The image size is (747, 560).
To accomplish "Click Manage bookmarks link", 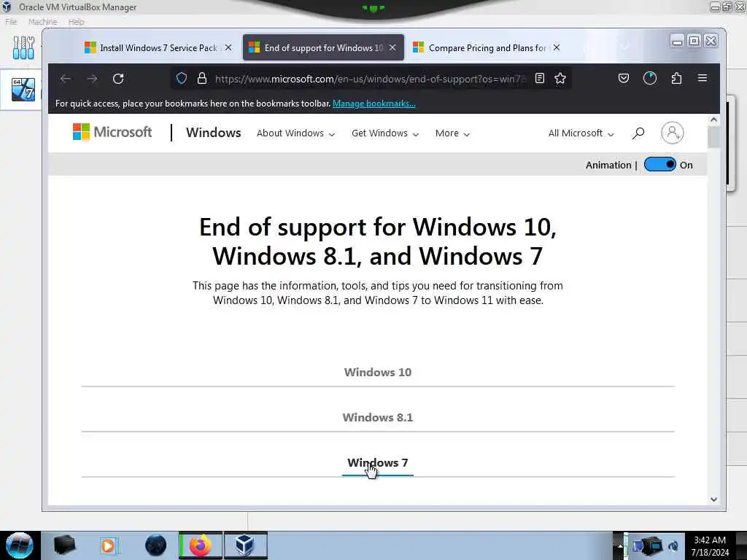I will pyautogui.click(x=374, y=104).
